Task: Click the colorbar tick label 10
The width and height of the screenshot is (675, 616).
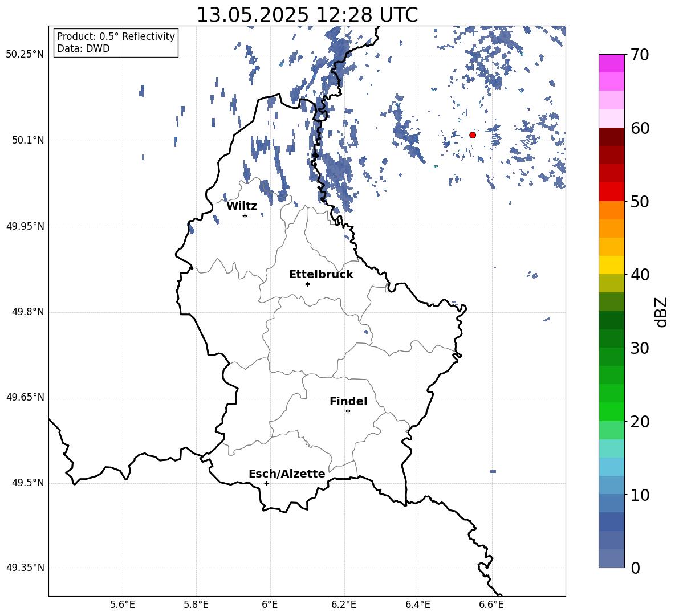Action: [x=640, y=495]
